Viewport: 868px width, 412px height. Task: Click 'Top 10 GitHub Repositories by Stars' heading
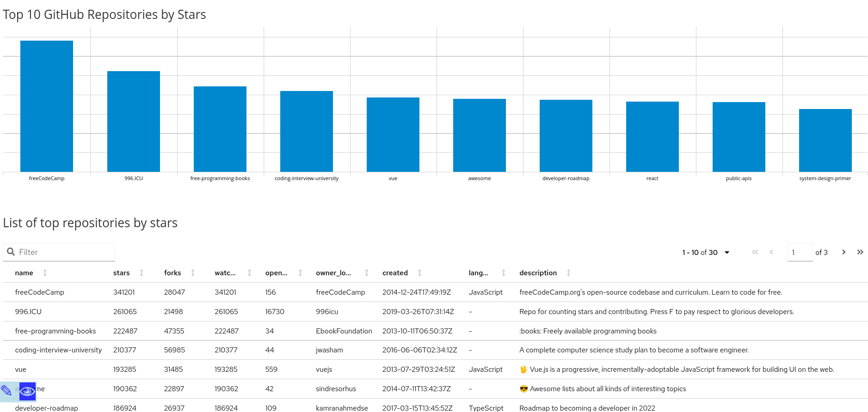click(105, 15)
